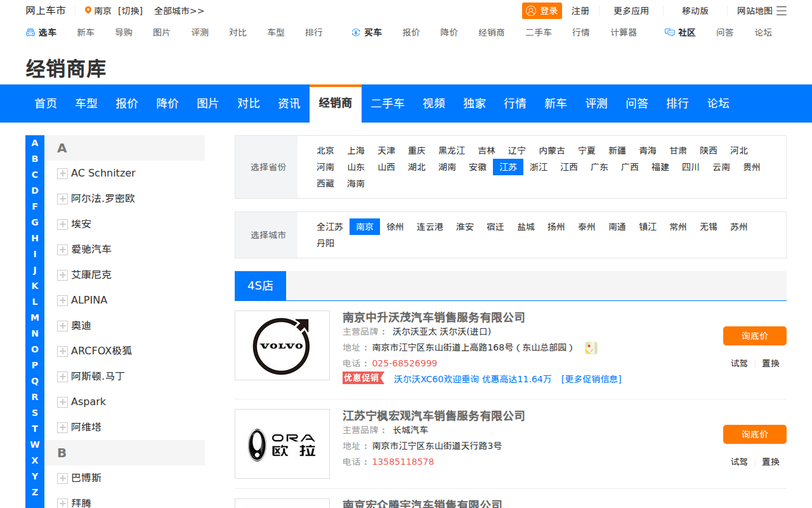Click 置换 for the Volvo dealer
Viewport: 812px width, 508px height.
point(771,363)
